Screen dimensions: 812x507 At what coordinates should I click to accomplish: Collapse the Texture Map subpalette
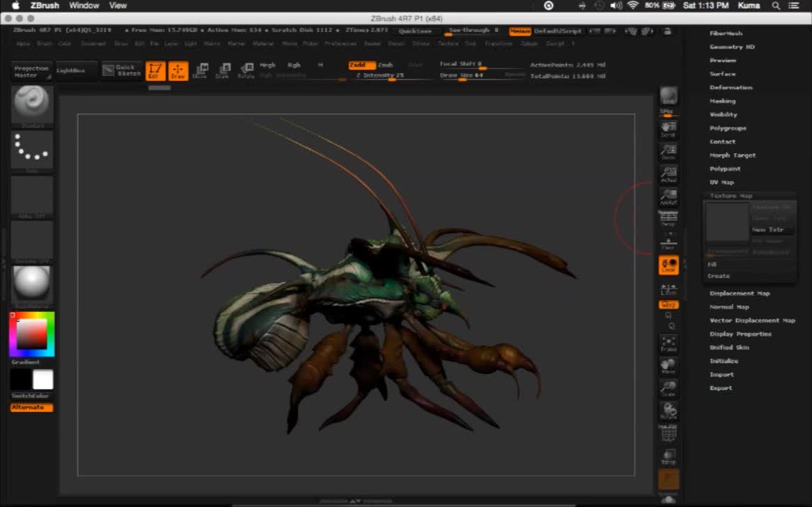[731, 196]
